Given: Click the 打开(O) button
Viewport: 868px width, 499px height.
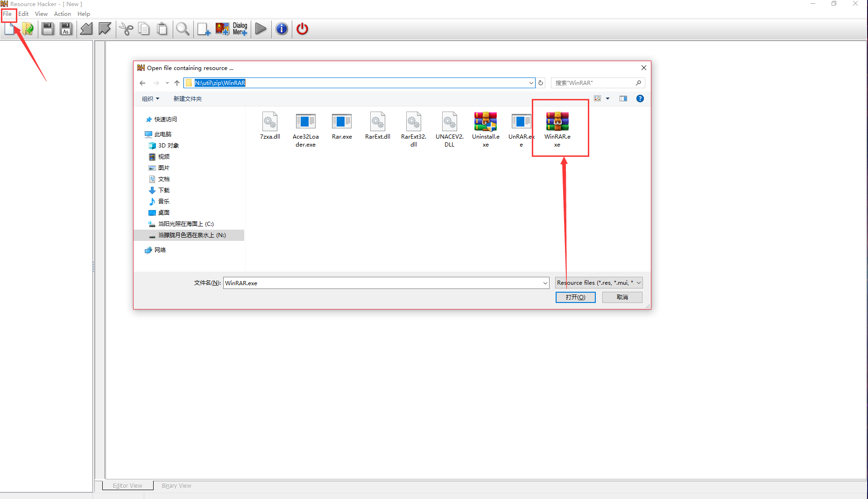Looking at the screenshot, I should [575, 297].
